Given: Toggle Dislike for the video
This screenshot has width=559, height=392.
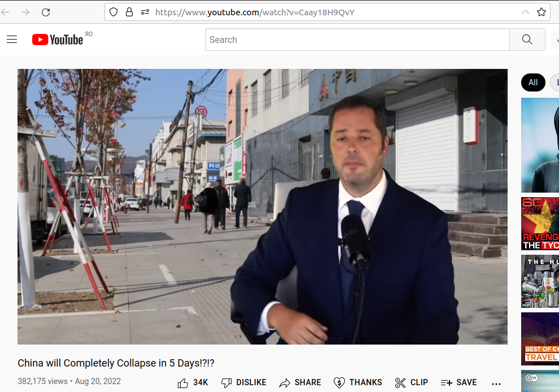Looking at the screenshot, I should (243, 382).
